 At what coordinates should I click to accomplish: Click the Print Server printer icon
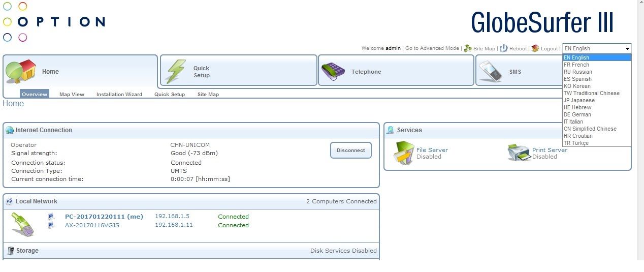point(519,153)
